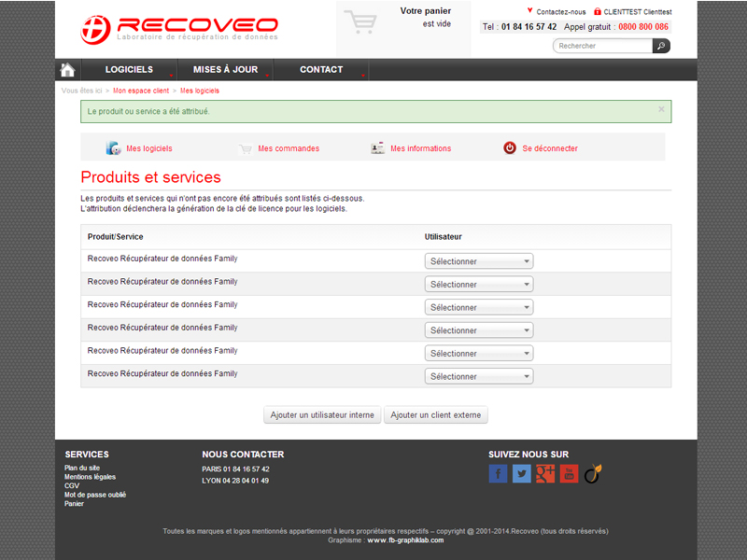Open the YouTube icon
The width and height of the screenshot is (747, 560).
569,474
